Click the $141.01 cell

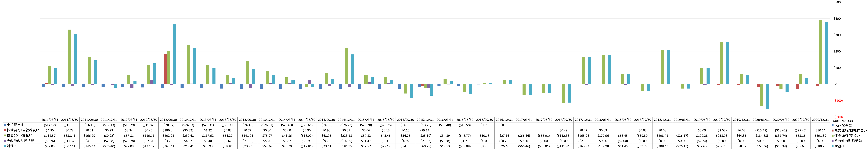coord(247,136)
